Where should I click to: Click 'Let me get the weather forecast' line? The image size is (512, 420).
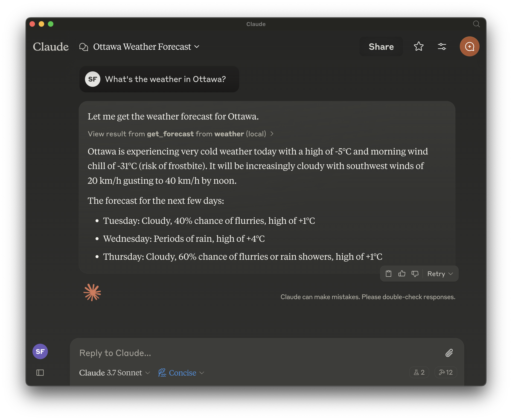[x=173, y=116]
